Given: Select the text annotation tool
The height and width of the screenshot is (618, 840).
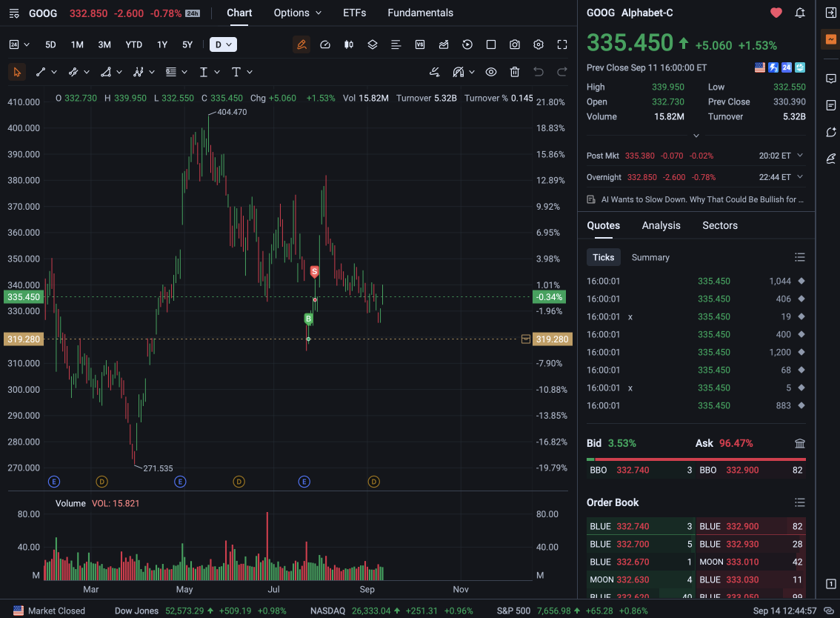Looking at the screenshot, I should tap(236, 72).
